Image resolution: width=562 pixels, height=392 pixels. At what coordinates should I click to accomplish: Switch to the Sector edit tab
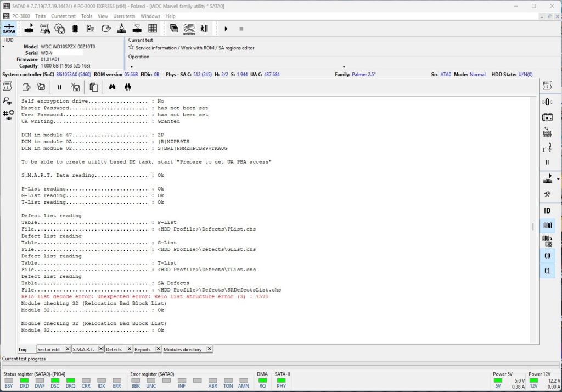point(49,349)
